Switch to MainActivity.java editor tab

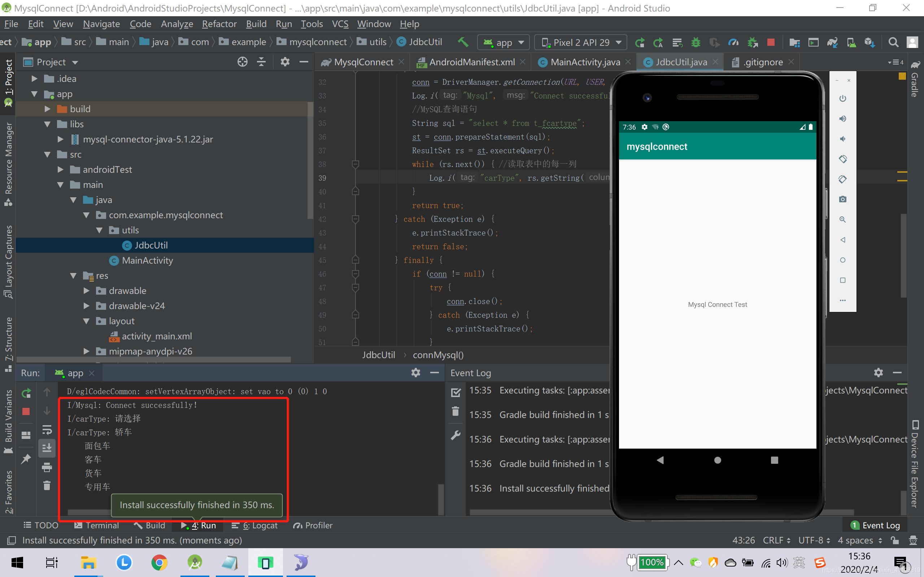(585, 62)
